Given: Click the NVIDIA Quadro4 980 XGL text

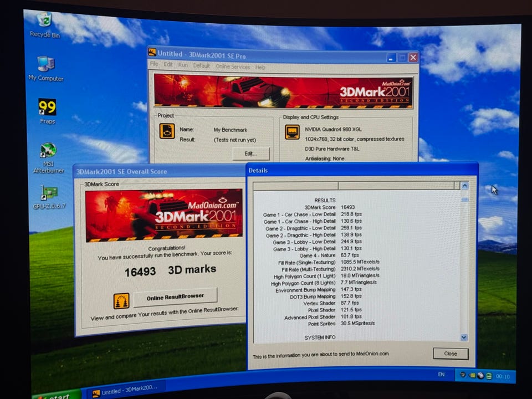Looking at the screenshot, I should (x=333, y=129).
